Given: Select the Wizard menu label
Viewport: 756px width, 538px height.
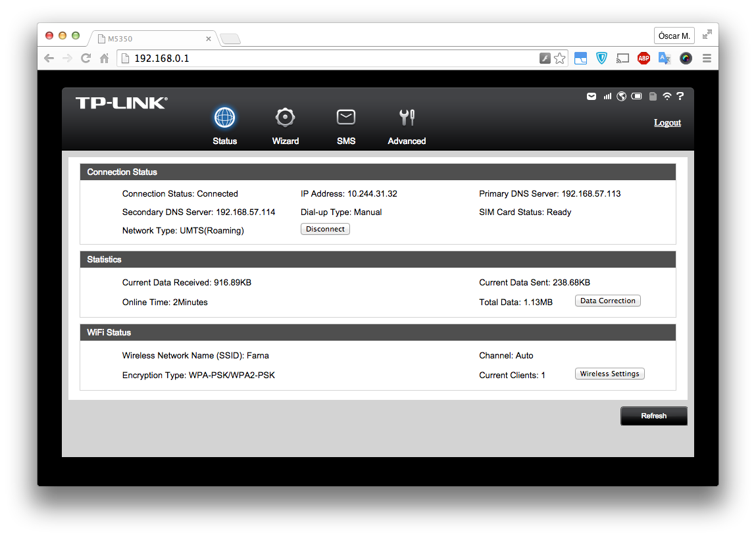Looking at the screenshot, I should pyautogui.click(x=286, y=141).
